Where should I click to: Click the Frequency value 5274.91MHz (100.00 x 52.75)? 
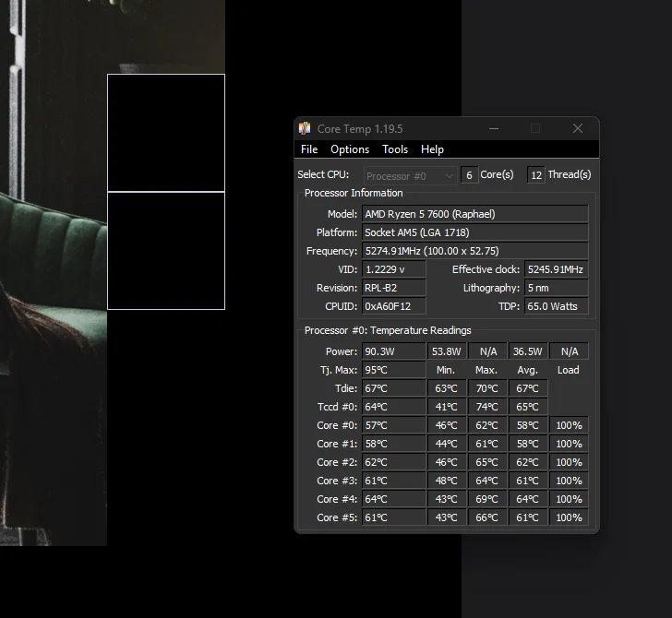474,251
